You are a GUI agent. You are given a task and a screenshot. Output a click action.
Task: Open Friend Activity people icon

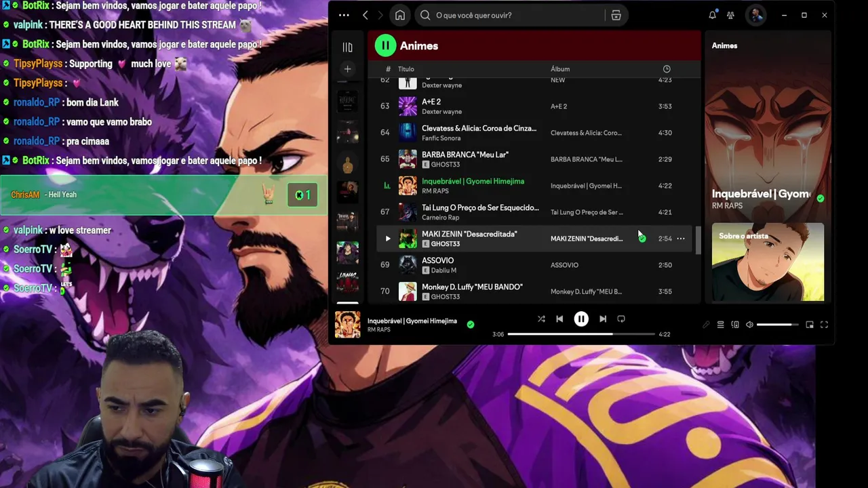click(730, 15)
